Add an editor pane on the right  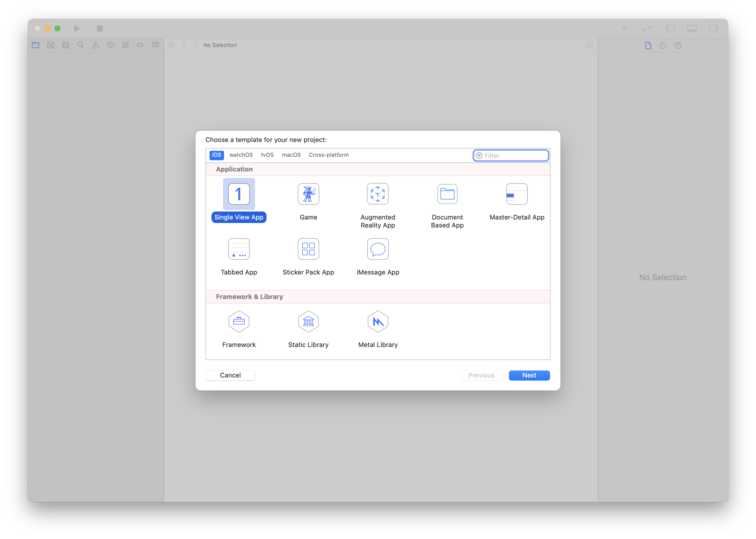[x=589, y=45]
